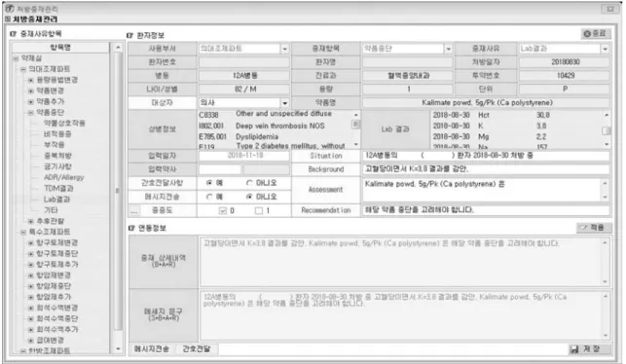626x364 pixels.
Task: Click the Lab 결과 list scroll-down arrow
Action: 607,144
